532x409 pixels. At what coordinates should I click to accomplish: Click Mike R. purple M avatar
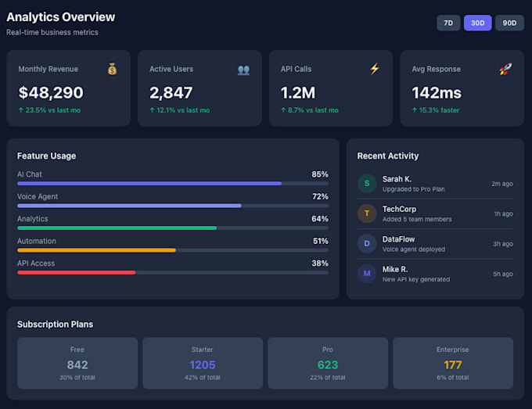click(367, 274)
